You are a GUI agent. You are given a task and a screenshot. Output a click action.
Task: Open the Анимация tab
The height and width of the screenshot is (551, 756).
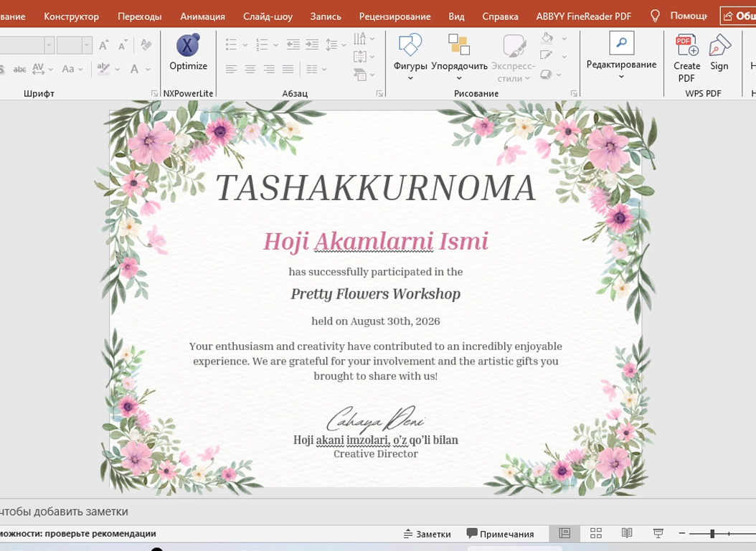click(x=202, y=17)
